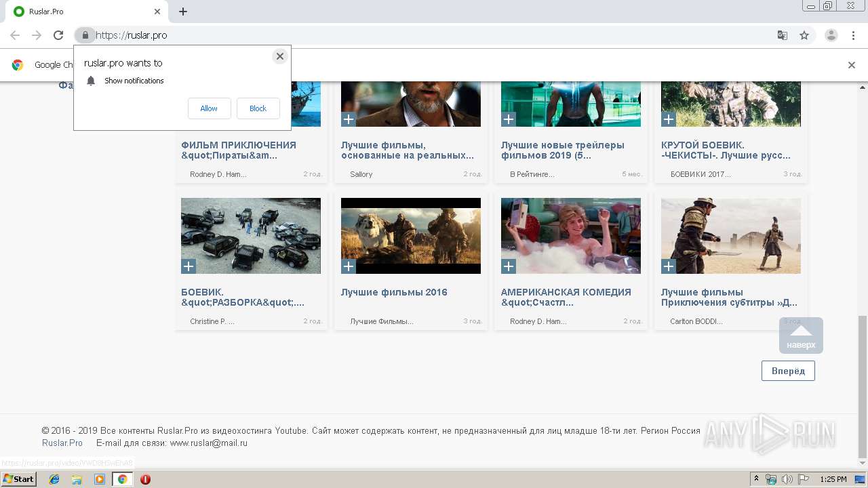Open the Carlton BODDI channel link
This screenshot has height=488, width=868.
(696, 321)
